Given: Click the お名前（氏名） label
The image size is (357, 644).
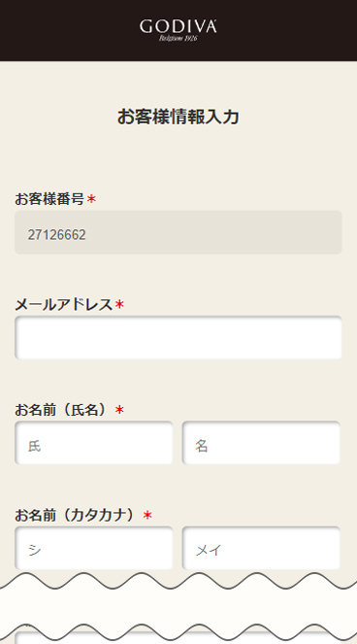Looking at the screenshot, I should (x=63, y=410).
